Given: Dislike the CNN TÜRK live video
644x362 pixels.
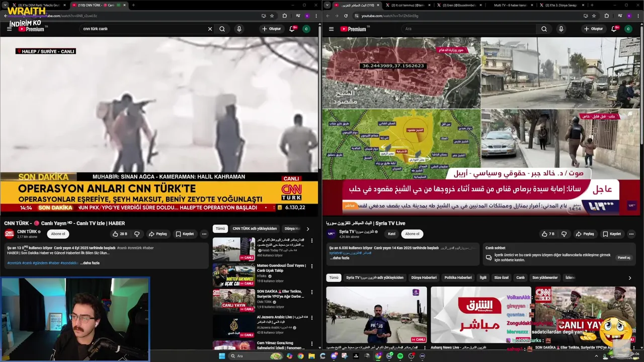Looking at the screenshot, I should point(136,234).
